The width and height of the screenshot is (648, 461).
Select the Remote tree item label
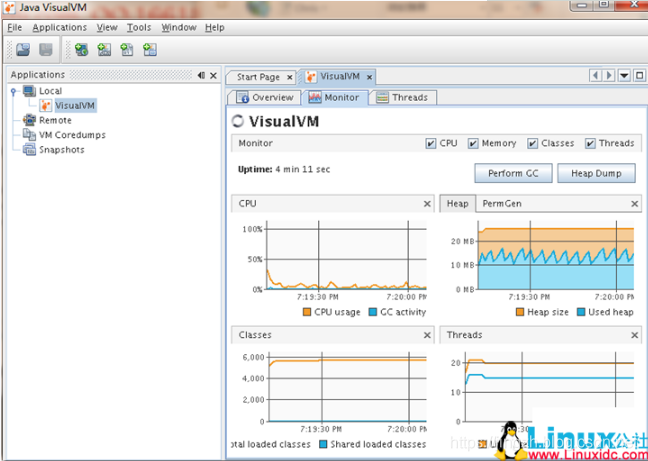click(x=55, y=120)
